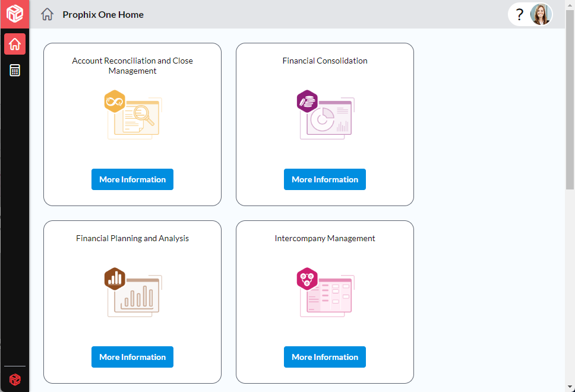
Task: Open More Information for Intercompany Management
Action: (325, 357)
